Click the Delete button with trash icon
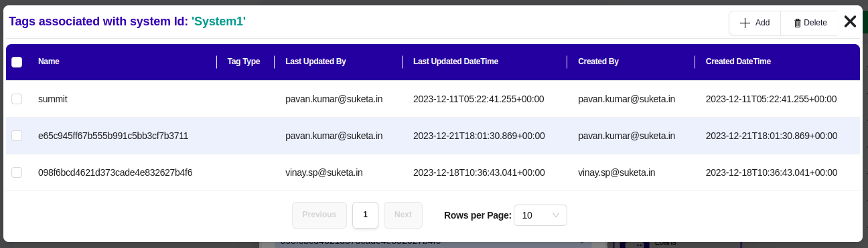Image resolution: width=868 pixels, height=248 pixels. [810, 23]
